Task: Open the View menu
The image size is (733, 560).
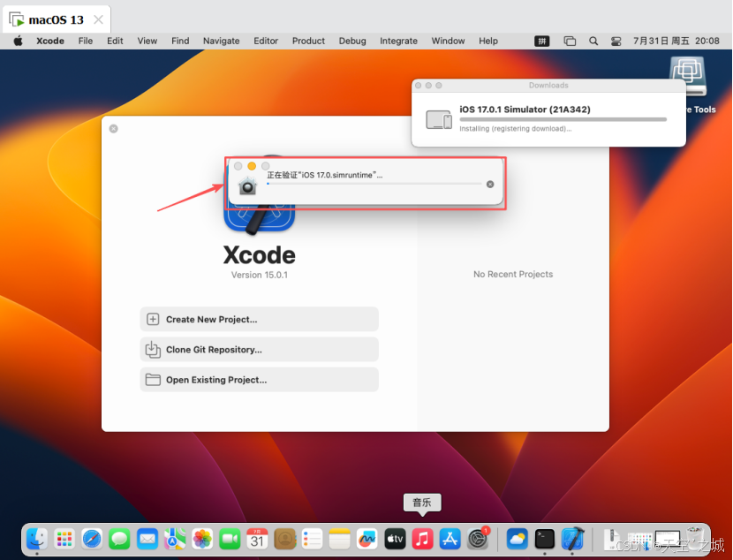Action: pyautogui.click(x=147, y=41)
